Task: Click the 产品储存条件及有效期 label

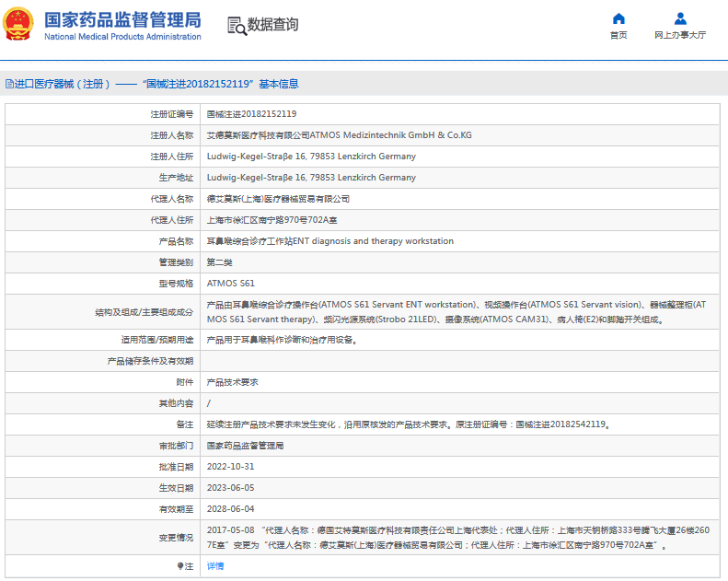Action: pyautogui.click(x=150, y=361)
